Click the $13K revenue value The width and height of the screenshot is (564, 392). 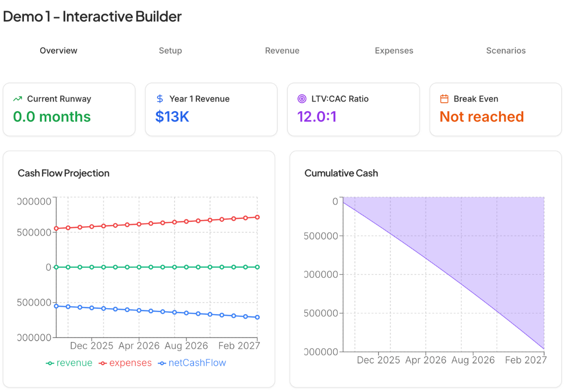coord(172,116)
